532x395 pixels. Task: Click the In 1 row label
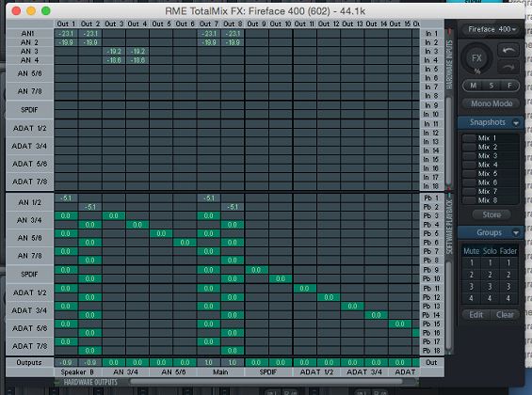click(431, 34)
